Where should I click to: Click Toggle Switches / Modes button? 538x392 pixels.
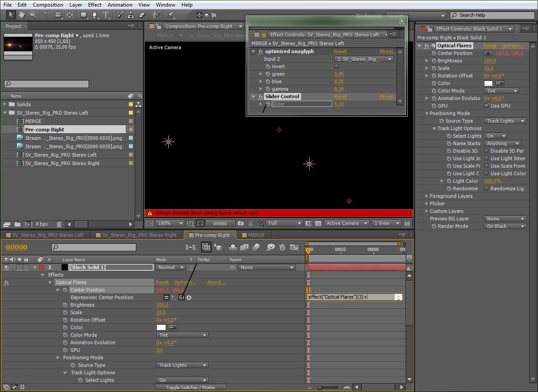click(190, 387)
